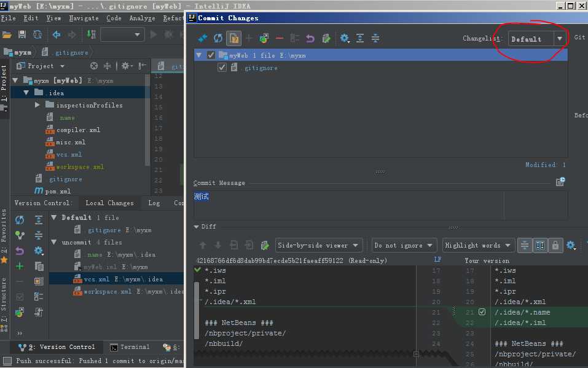
Task: Click Move to Another Changelist icon in commit toolbar
Action: (264, 38)
